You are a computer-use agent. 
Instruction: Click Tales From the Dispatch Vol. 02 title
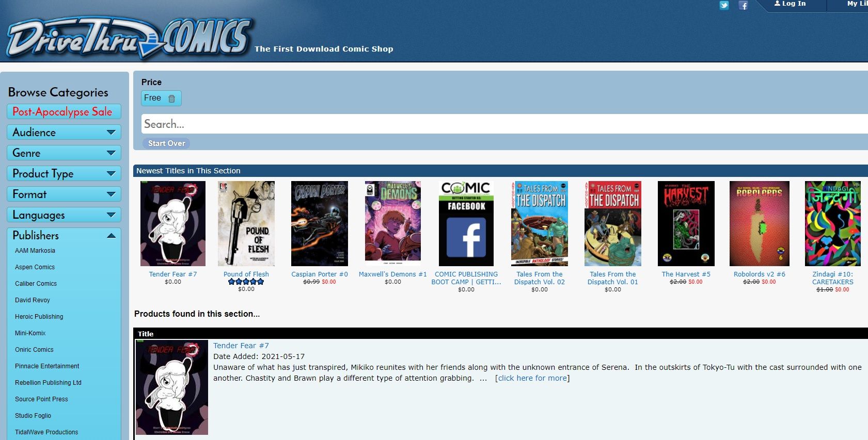(x=540, y=278)
